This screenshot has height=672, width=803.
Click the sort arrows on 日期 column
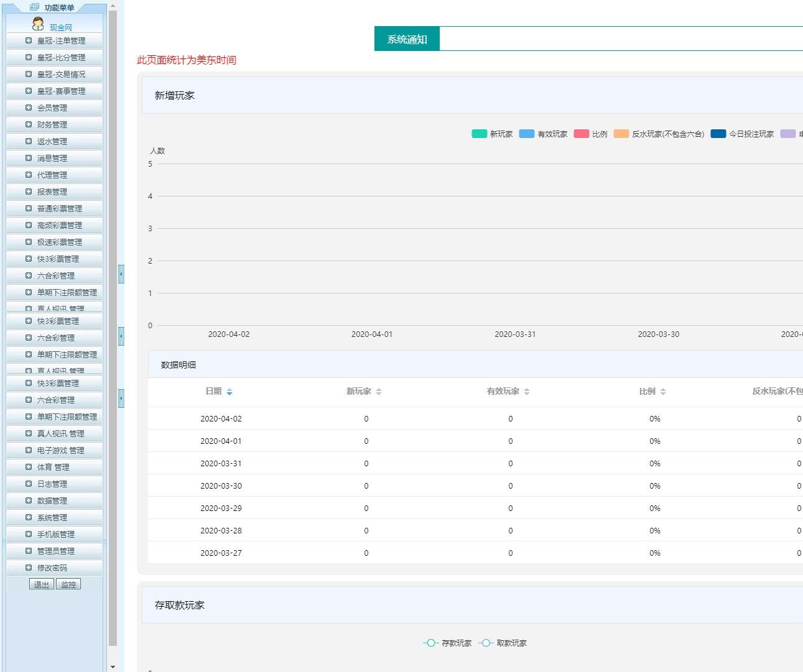230,392
